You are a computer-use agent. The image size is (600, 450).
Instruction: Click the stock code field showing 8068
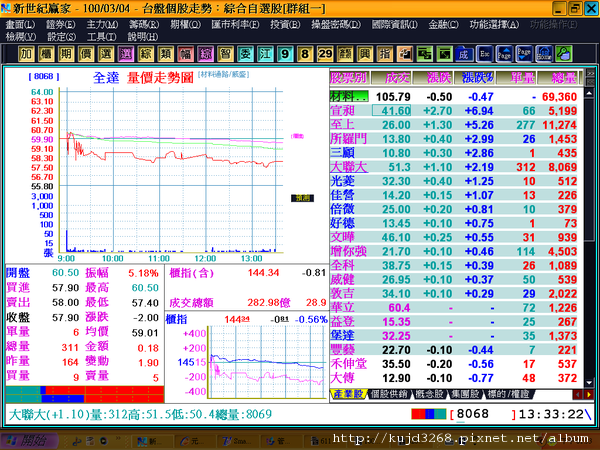point(484,414)
